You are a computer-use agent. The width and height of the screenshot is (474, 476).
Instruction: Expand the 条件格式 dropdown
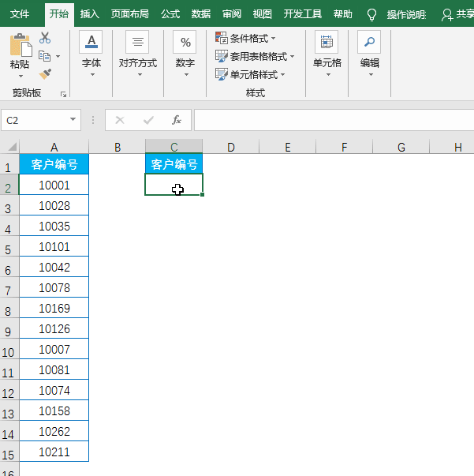(273, 39)
